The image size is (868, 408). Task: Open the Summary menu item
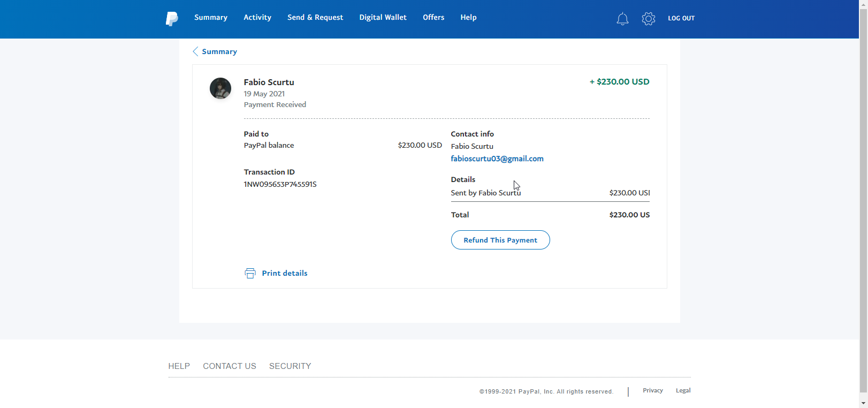[x=211, y=18]
